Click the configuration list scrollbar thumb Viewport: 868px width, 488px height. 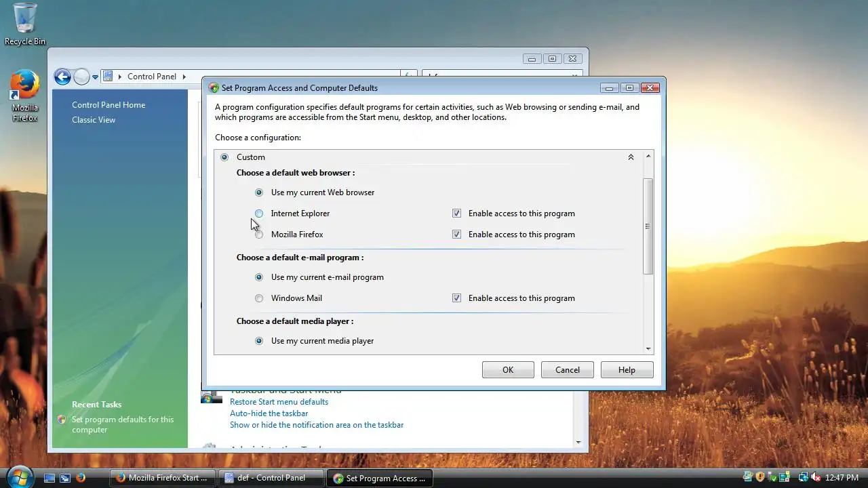[648, 226]
